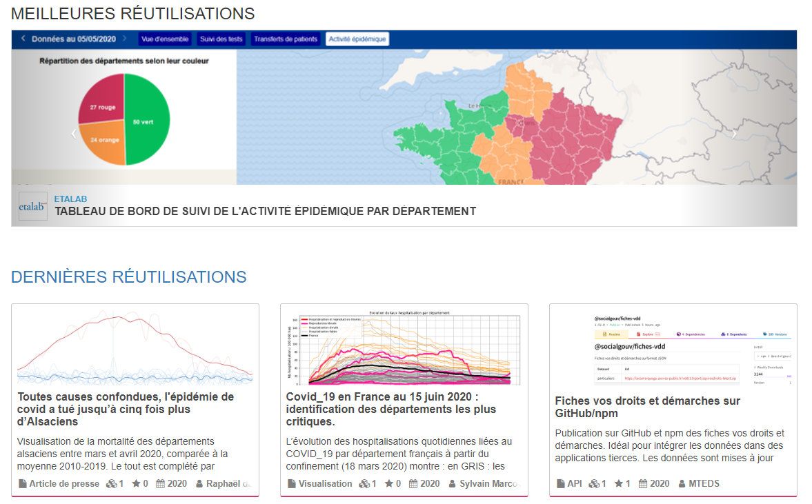Open Fiches vos droits et démarches title
812x504 pixels.
click(x=647, y=407)
